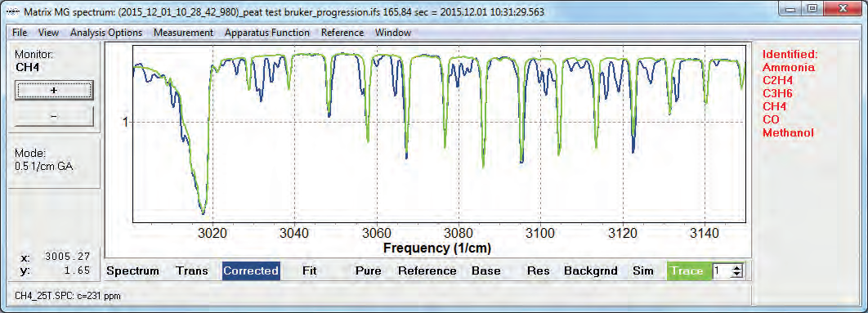Viewport: 868px width, 313px height.
Task: Click the trace number input field
Action: coord(722,271)
